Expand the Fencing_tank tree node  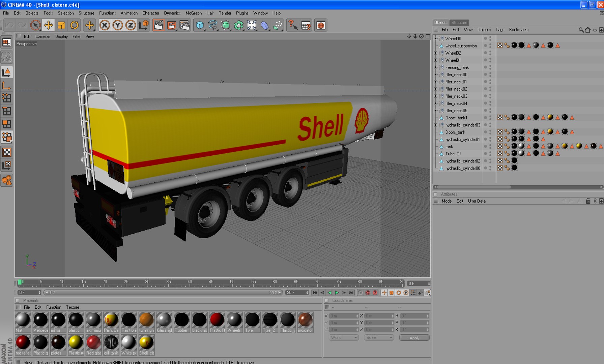click(x=436, y=67)
